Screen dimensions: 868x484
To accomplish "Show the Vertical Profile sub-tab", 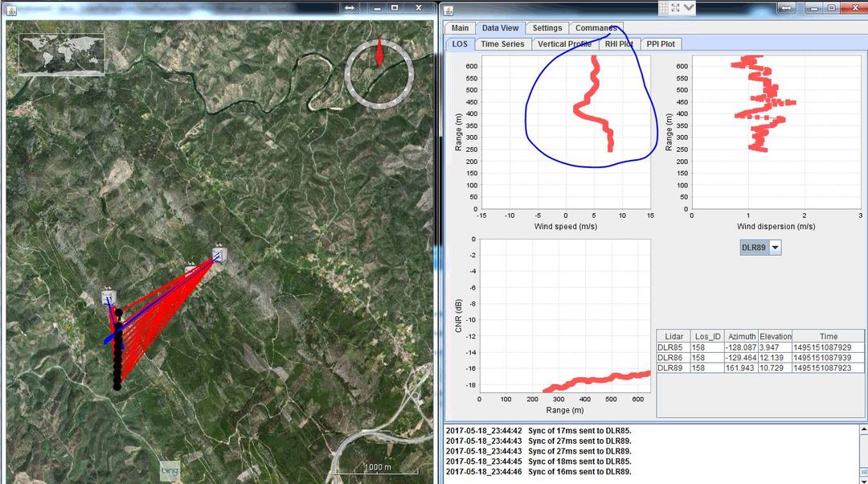I will click(564, 43).
